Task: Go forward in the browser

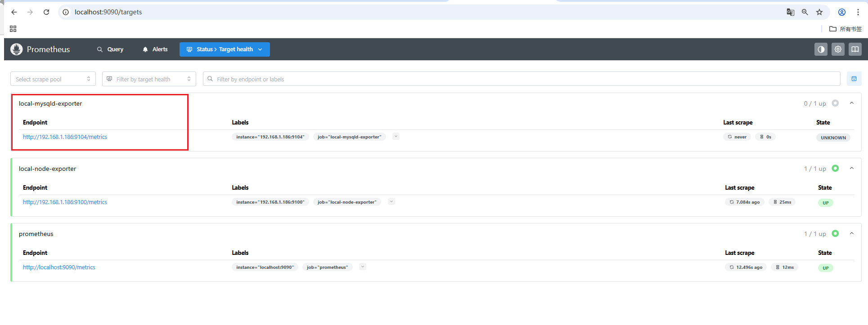Action: point(30,12)
